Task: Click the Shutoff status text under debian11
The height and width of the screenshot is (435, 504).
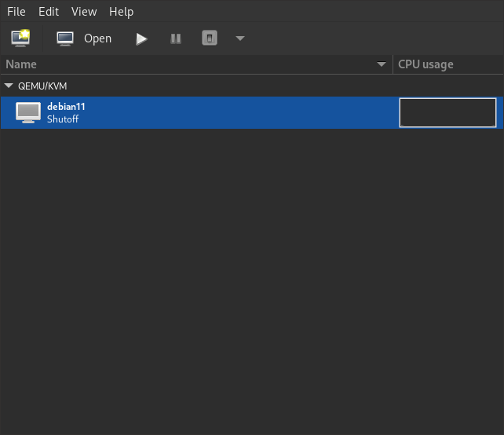Action: pyautogui.click(x=63, y=119)
